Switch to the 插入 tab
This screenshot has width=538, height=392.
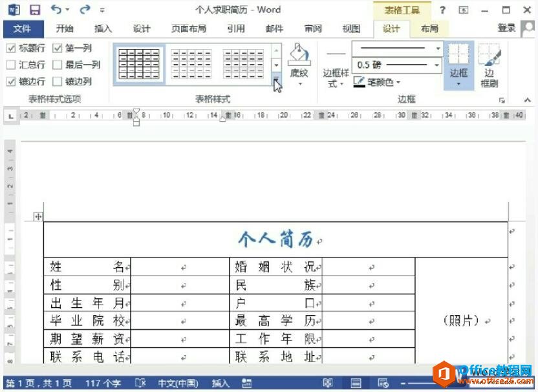pyautogui.click(x=103, y=28)
